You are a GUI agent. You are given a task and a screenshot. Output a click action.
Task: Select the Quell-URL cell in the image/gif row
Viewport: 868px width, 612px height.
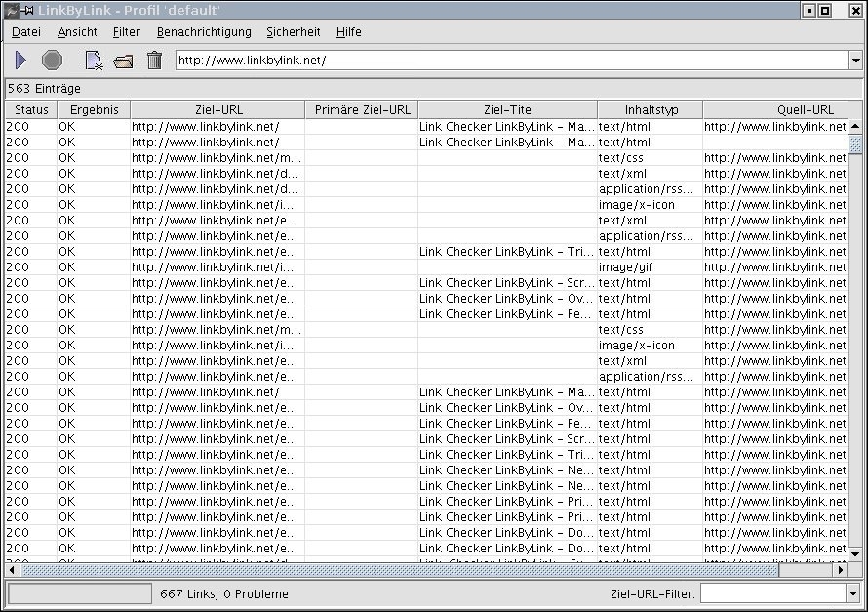[775, 266]
